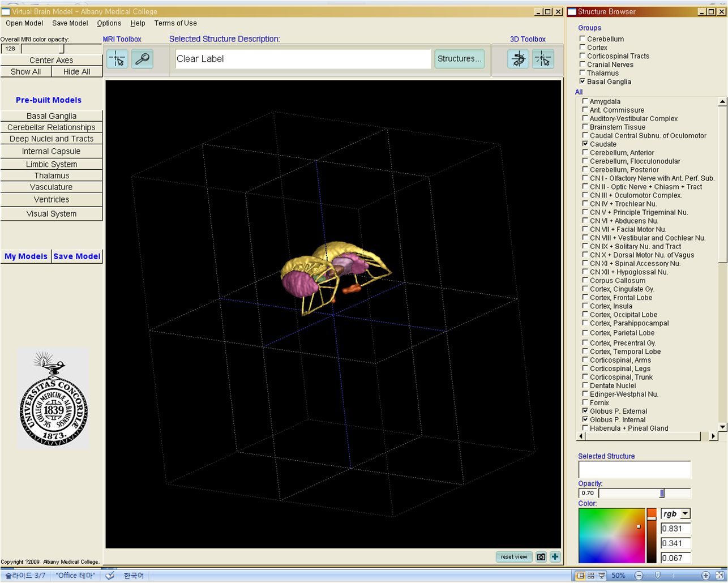Screen dimensions: 728x583
Task: Pick a color in the gradient color picker
Action: point(611,535)
